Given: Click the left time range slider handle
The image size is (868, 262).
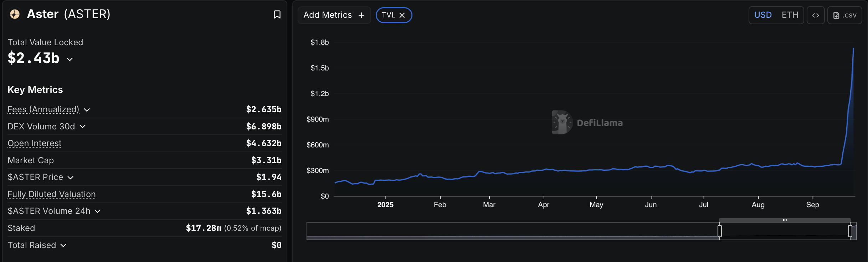Looking at the screenshot, I should pos(720,231).
